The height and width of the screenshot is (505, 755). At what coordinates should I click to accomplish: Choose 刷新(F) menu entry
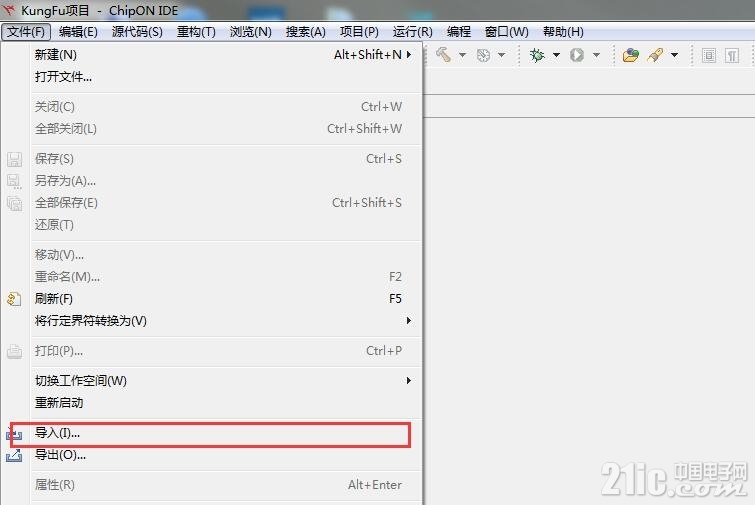pyautogui.click(x=224, y=299)
